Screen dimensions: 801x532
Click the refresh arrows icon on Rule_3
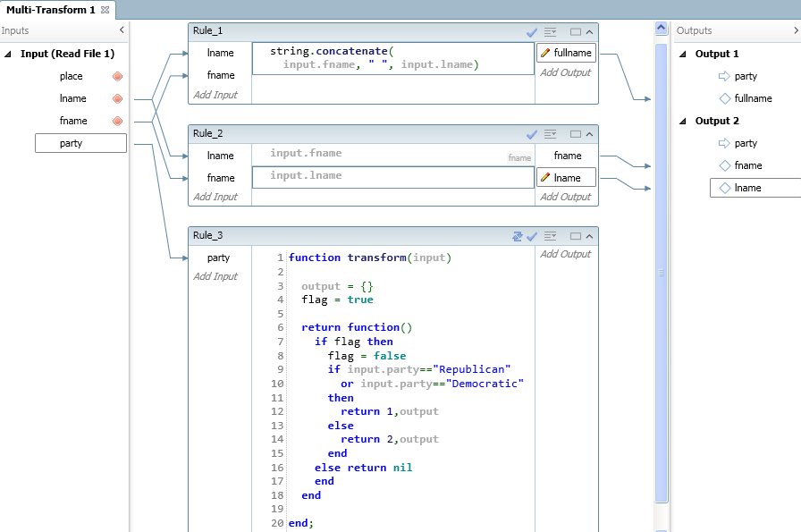coord(517,236)
